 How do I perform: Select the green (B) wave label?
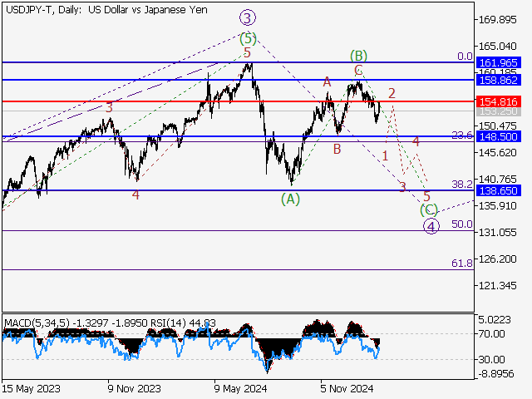click(x=359, y=56)
